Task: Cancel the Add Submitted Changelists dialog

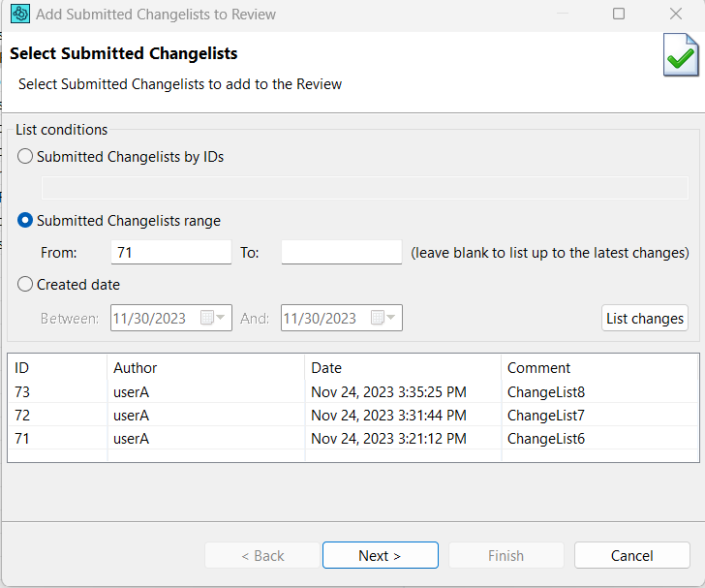Action: [631, 555]
